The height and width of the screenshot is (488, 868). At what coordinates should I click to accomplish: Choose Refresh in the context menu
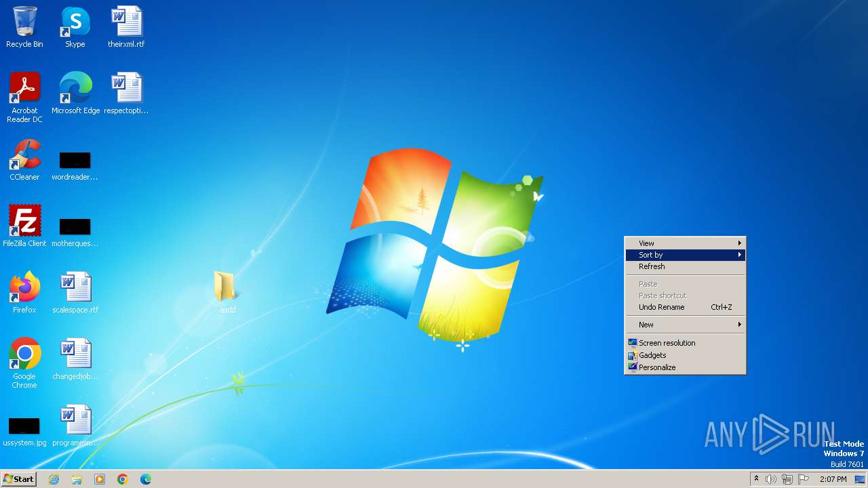(685, 266)
